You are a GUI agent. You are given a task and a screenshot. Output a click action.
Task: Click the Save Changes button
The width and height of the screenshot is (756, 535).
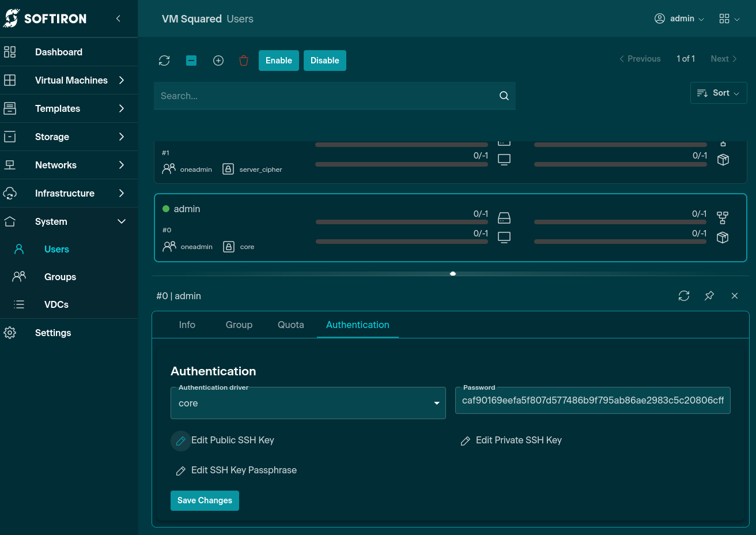pos(205,500)
